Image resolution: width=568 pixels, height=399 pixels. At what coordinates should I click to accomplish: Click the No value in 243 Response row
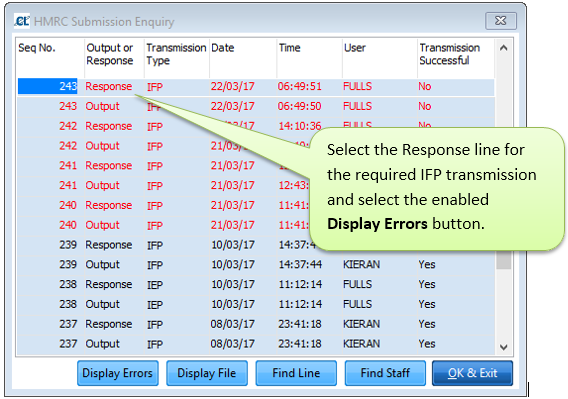coord(425,86)
